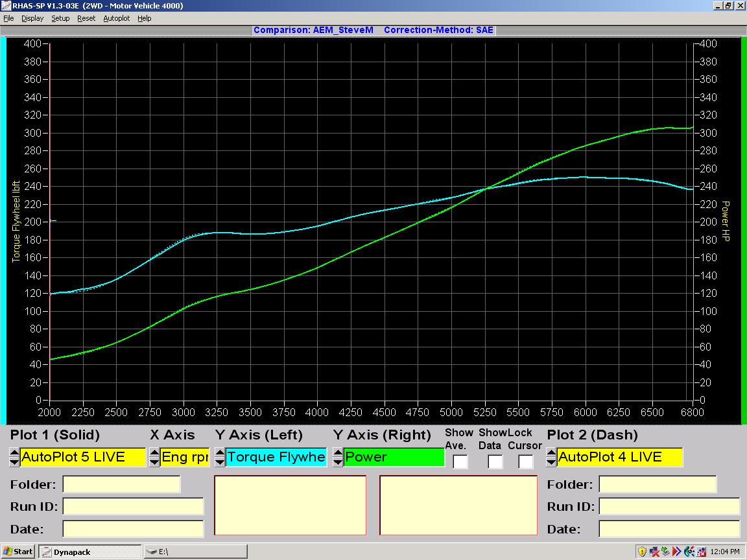Click the disconnected network tray icon
The image size is (747, 560).
[654, 552]
